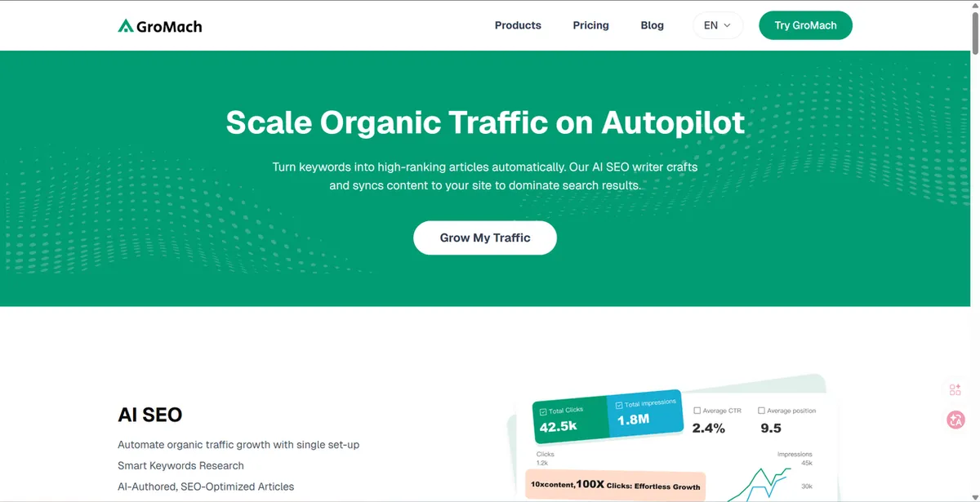
Task: Toggle the Total Clicks checkbox
Action: coord(543,413)
